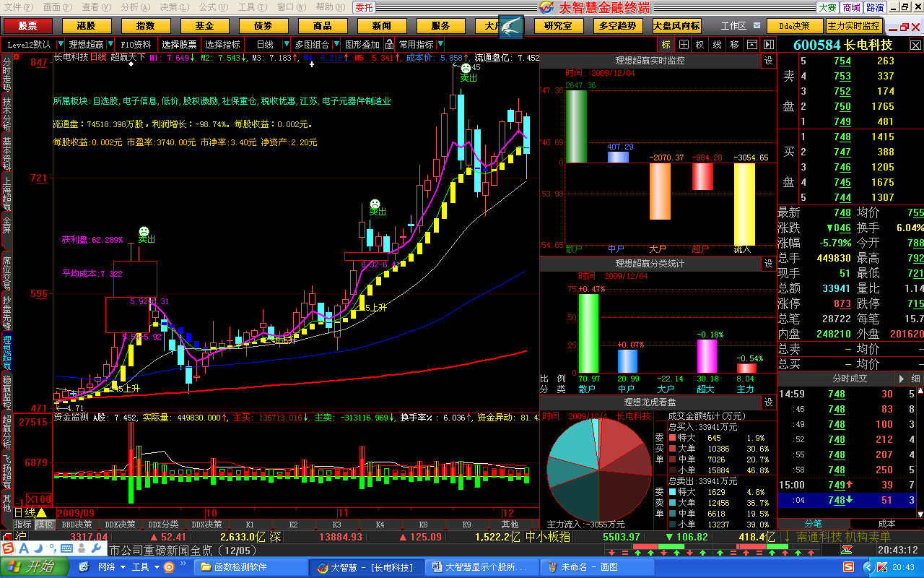Open the 技术分析 side tab
Viewport: 924px width, 578px height.
(7, 113)
